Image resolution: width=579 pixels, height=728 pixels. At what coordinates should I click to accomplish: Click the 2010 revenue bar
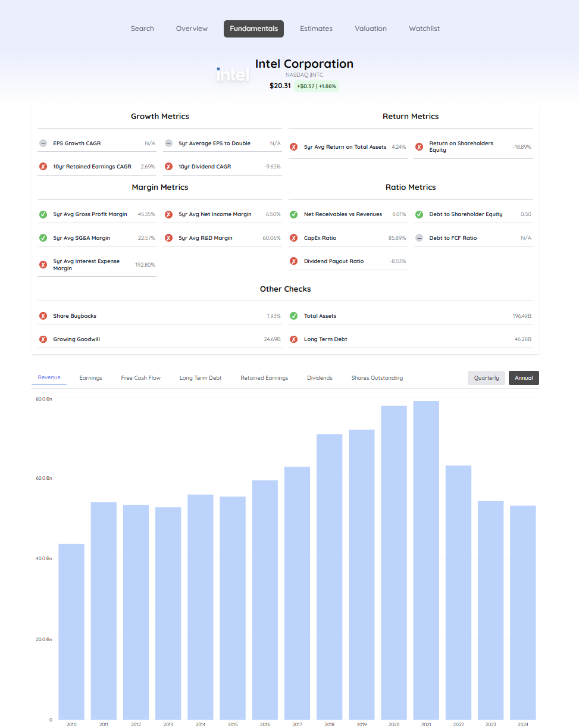71,632
